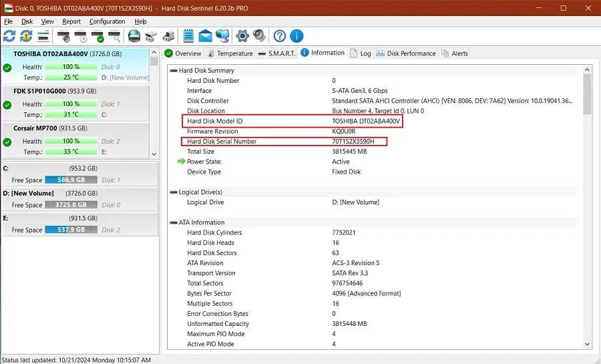Click the C: free space bar

(71, 180)
